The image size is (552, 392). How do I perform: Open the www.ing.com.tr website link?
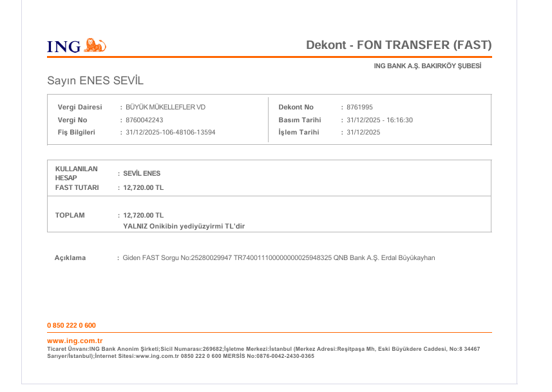75,341
